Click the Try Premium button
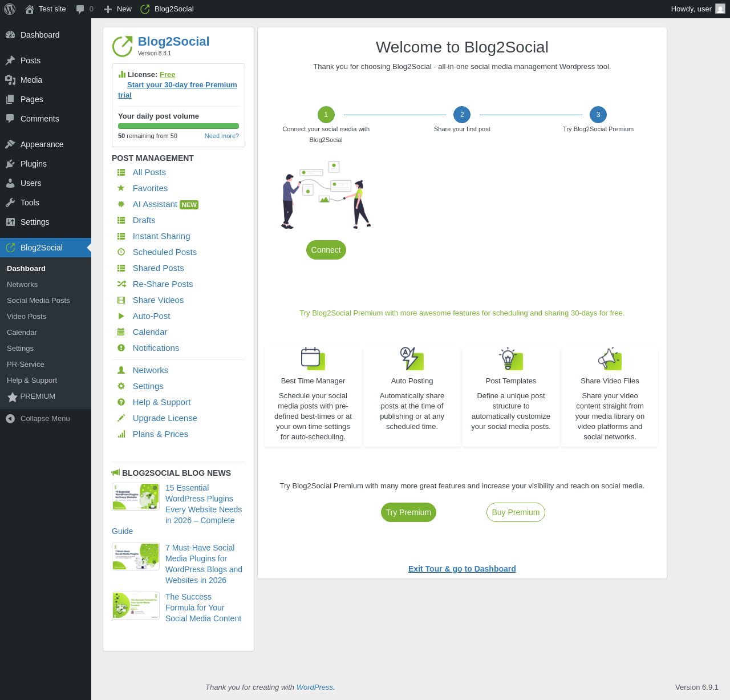This screenshot has width=730, height=700. click(x=408, y=512)
